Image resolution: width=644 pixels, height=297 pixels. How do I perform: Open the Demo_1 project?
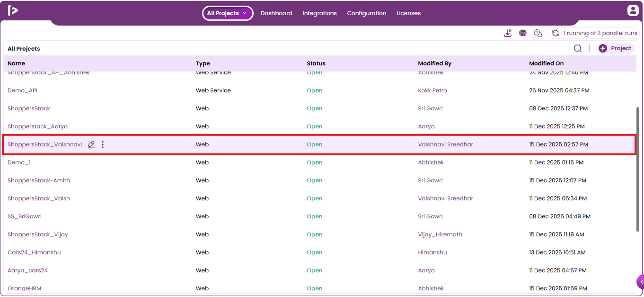(x=19, y=162)
